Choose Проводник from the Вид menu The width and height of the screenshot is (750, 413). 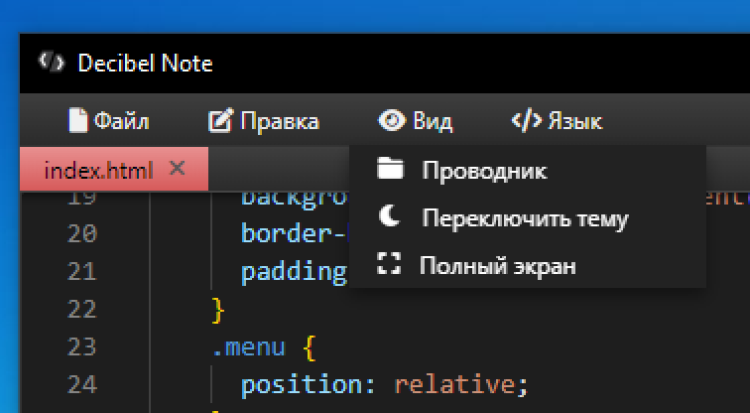484,171
